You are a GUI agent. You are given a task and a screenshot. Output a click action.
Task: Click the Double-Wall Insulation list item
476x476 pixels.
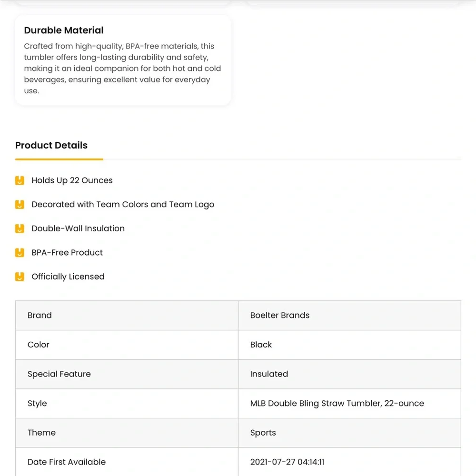(78, 228)
